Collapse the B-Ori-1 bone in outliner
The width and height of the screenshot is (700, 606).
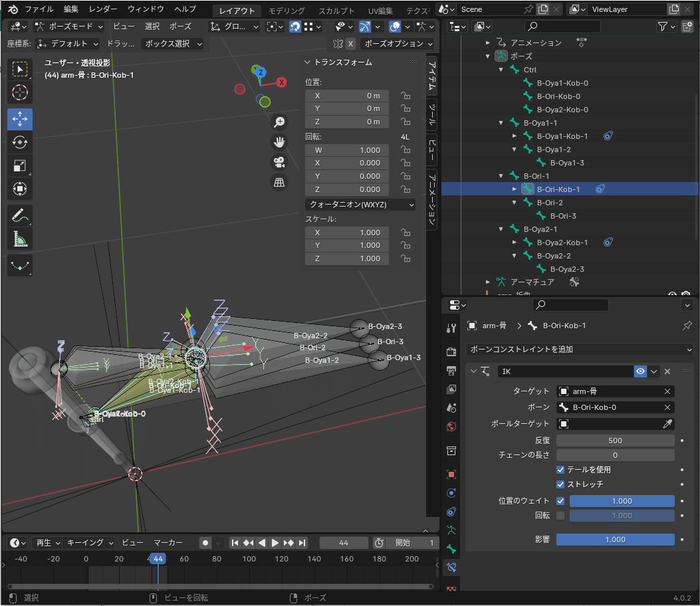tap(501, 176)
